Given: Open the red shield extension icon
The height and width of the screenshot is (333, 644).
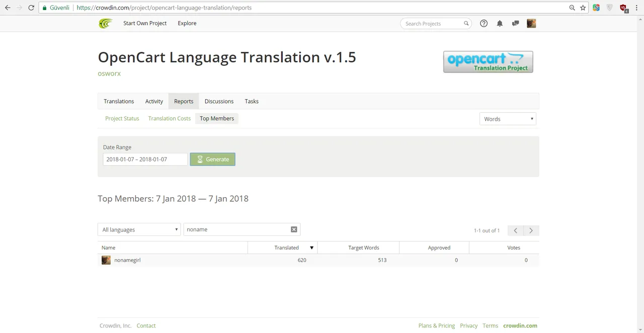Looking at the screenshot, I should click(623, 8).
